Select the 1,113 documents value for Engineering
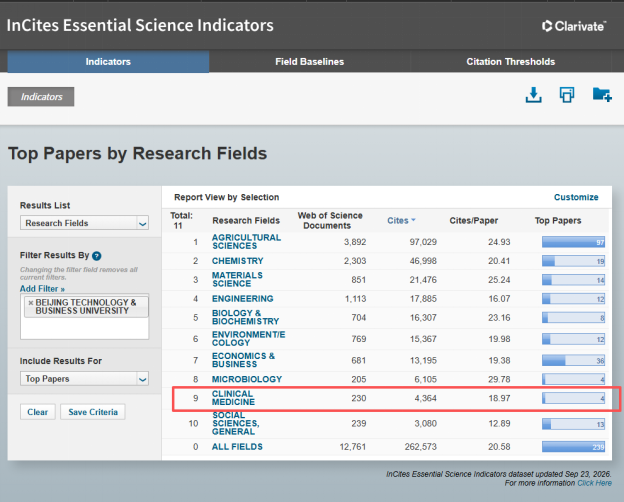 click(x=355, y=299)
